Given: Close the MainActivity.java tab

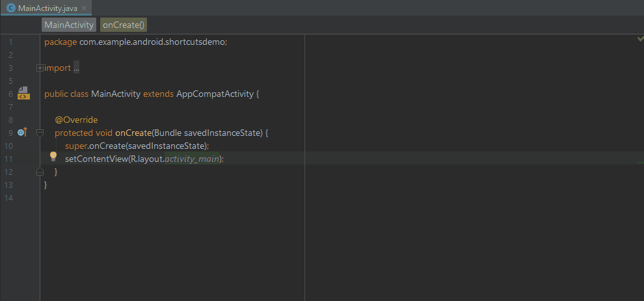Looking at the screenshot, I should coord(84,8).
